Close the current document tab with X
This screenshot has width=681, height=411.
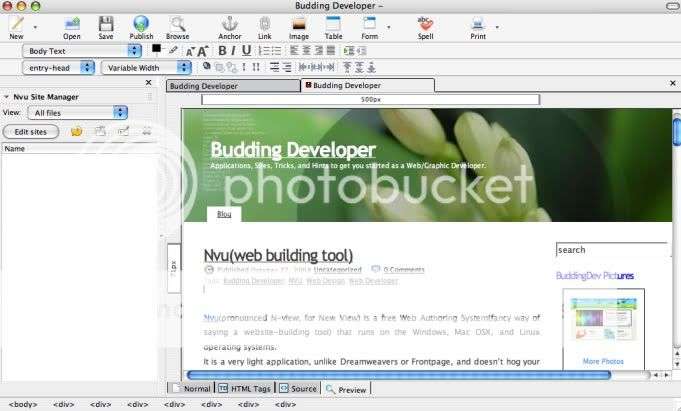click(673, 83)
